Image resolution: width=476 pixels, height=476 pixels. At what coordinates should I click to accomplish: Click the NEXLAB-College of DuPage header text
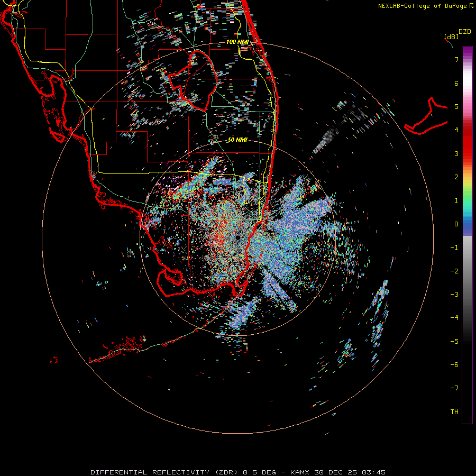pyautogui.click(x=422, y=6)
